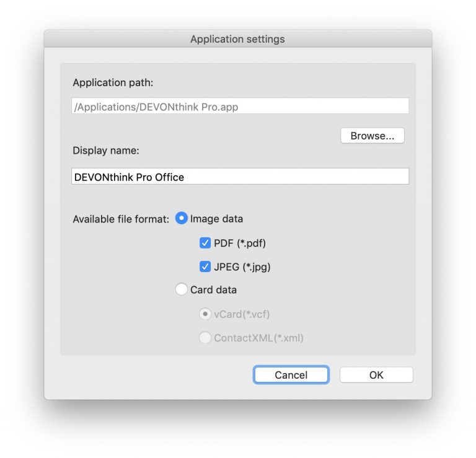Click the 'Display name:' label
Screen dimensions: 476x458
point(105,151)
